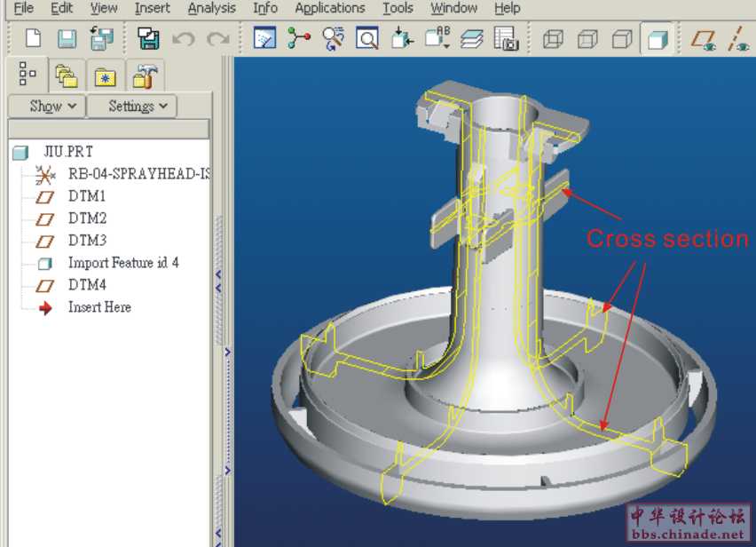
Task: Click the Save icon in toolbar
Action: (67, 39)
